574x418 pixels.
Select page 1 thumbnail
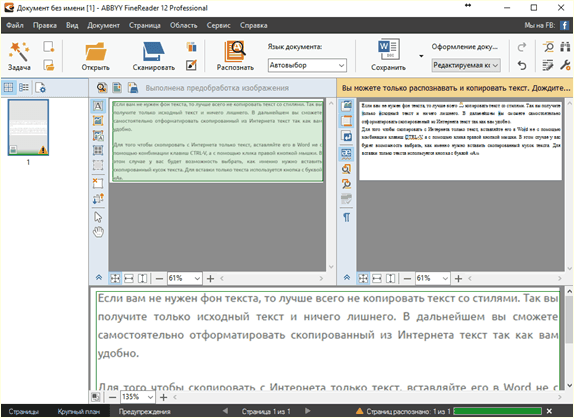coord(28,127)
